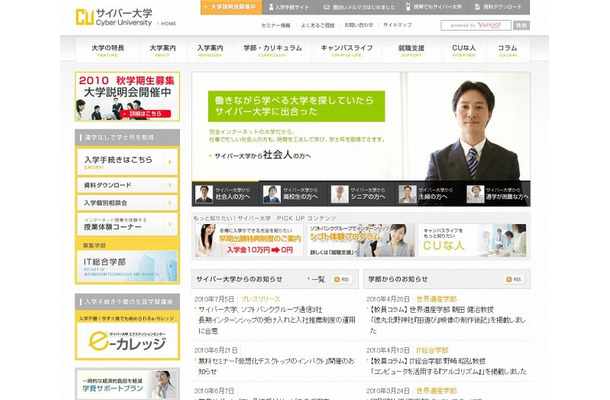Open e-カレッジ banner
Screen dimensions: 610x400
[x=127, y=340]
